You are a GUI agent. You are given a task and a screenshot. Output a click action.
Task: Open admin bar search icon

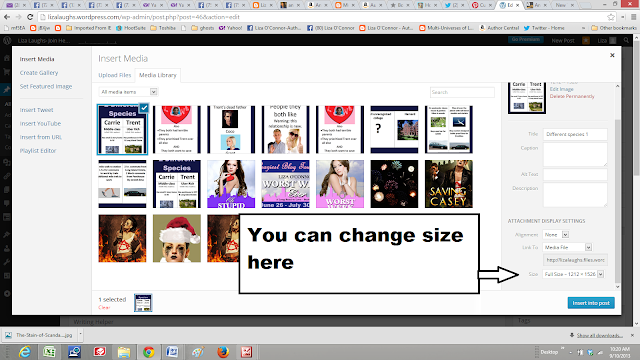[627, 40]
